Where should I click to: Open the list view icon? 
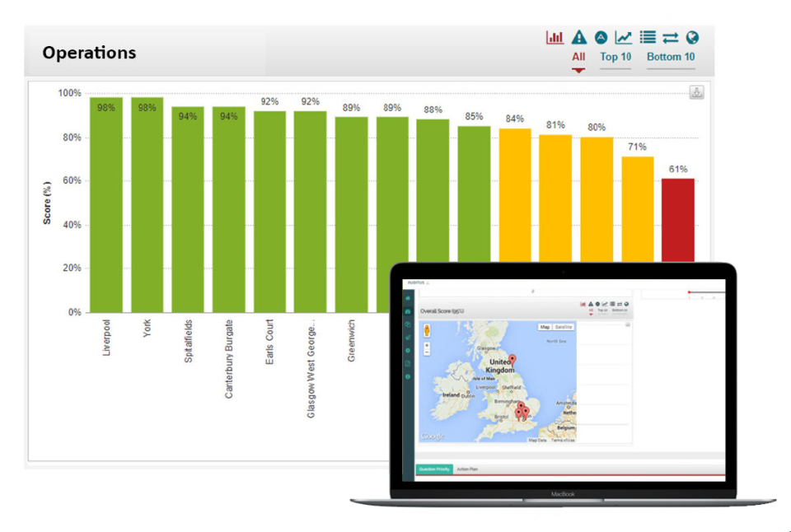coord(648,36)
